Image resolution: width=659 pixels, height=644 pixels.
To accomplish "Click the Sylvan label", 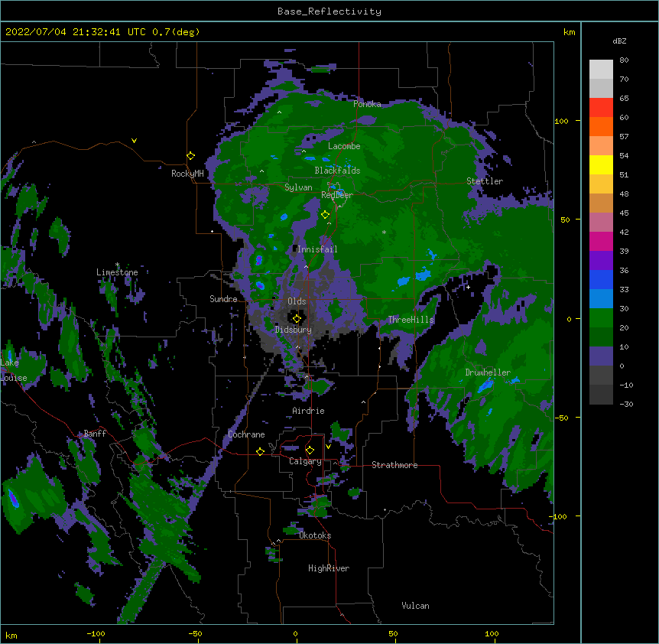I will pos(298,187).
